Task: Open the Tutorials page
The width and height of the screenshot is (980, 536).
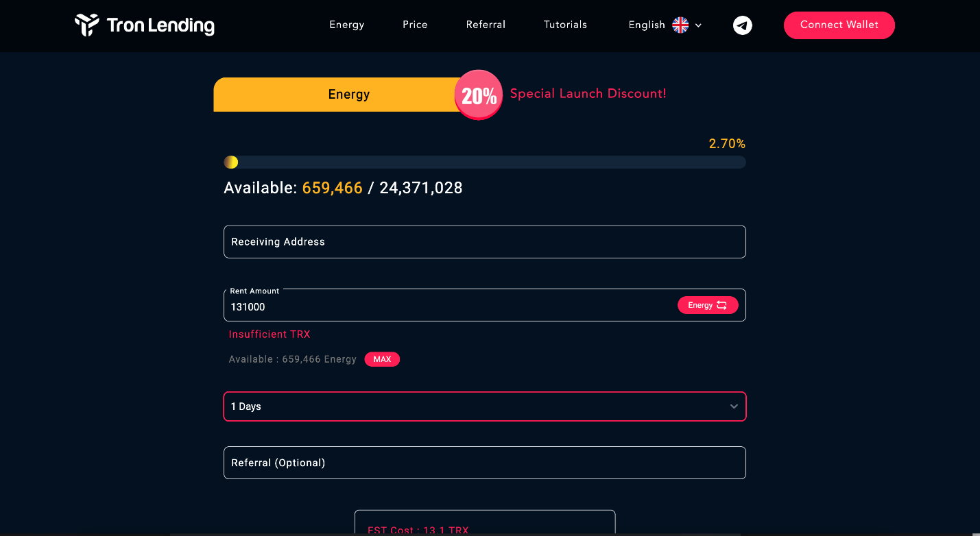Action: (x=565, y=25)
